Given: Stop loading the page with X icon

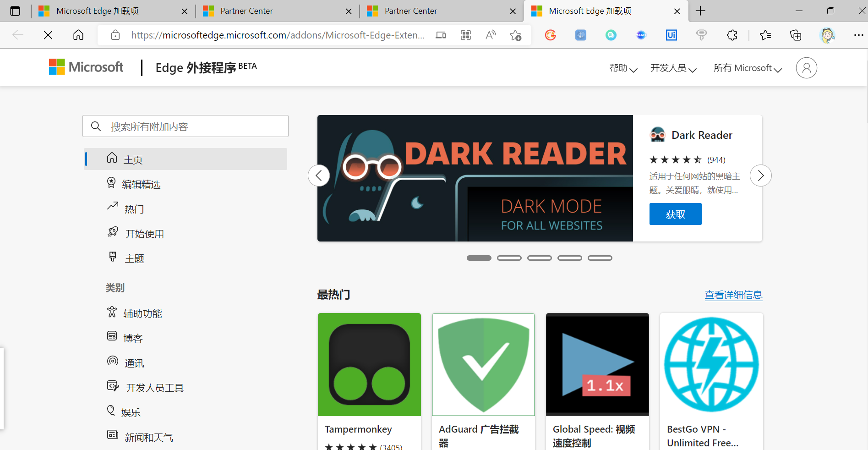Looking at the screenshot, I should pyautogui.click(x=48, y=35).
